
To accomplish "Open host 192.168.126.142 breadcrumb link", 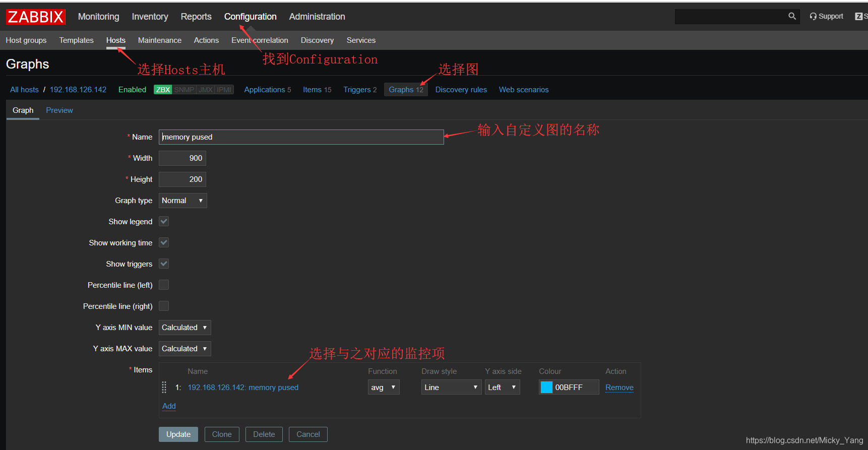I will (x=78, y=90).
